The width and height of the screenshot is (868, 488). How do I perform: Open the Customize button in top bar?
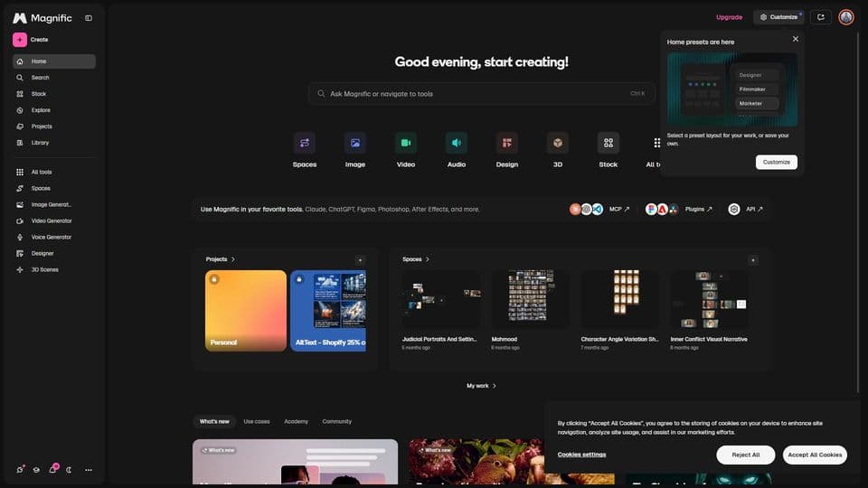pos(778,17)
